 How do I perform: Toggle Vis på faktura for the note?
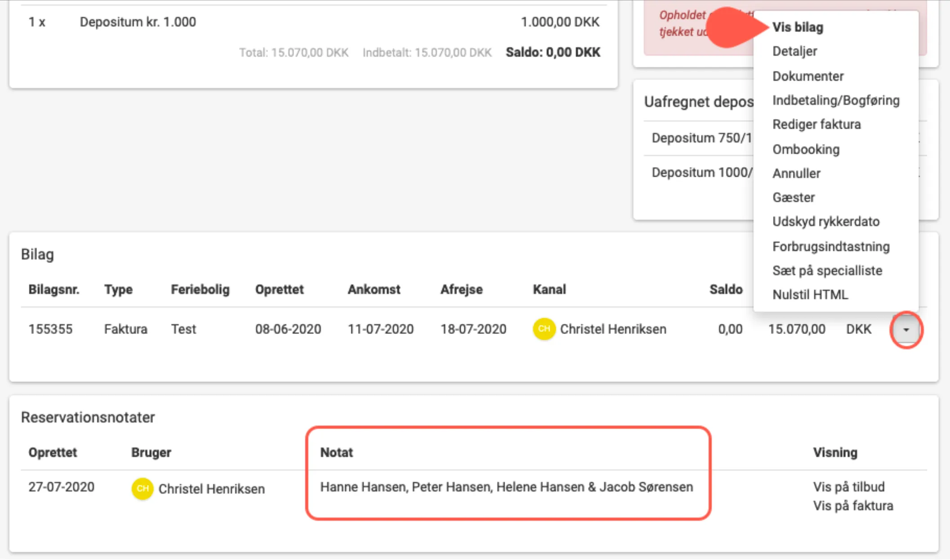852,506
